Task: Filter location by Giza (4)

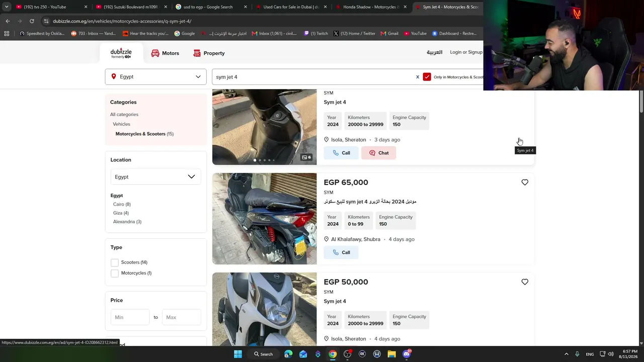Action: point(121,213)
